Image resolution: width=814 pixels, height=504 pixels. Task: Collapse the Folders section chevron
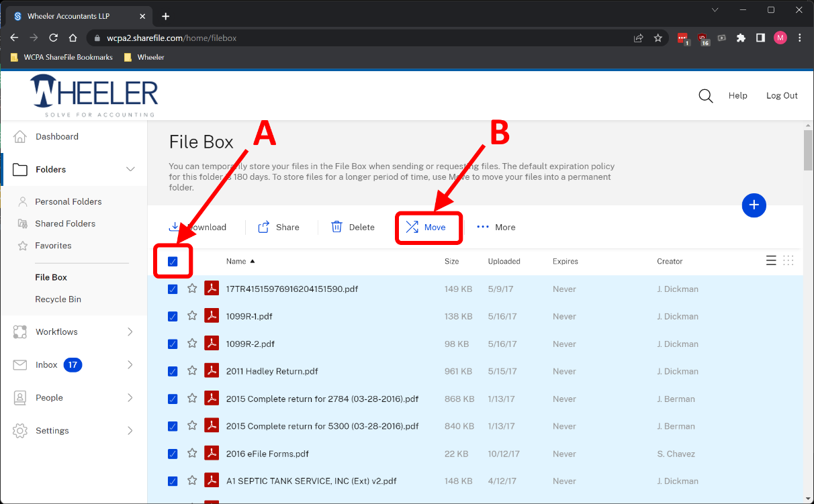point(130,169)
